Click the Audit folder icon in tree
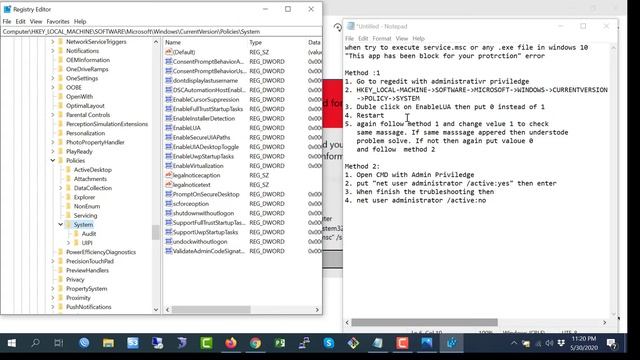640x360 pixels. pos(76,233)
